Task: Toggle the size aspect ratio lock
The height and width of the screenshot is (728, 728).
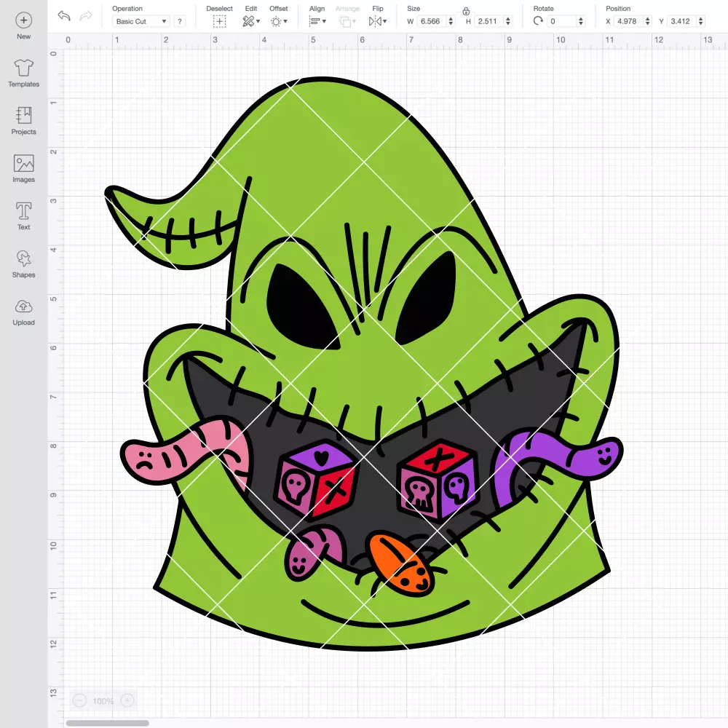Action: click(x=466, y=11)
